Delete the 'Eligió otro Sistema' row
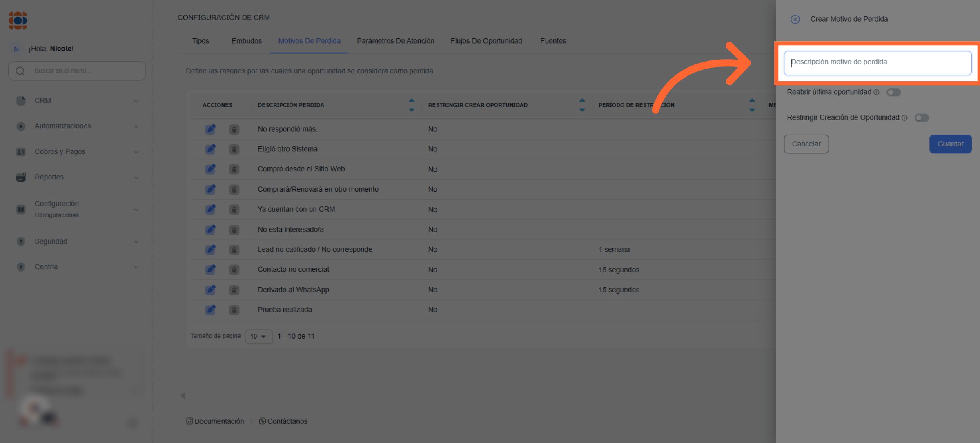This screenshot has height=443, width=980. 234,149
